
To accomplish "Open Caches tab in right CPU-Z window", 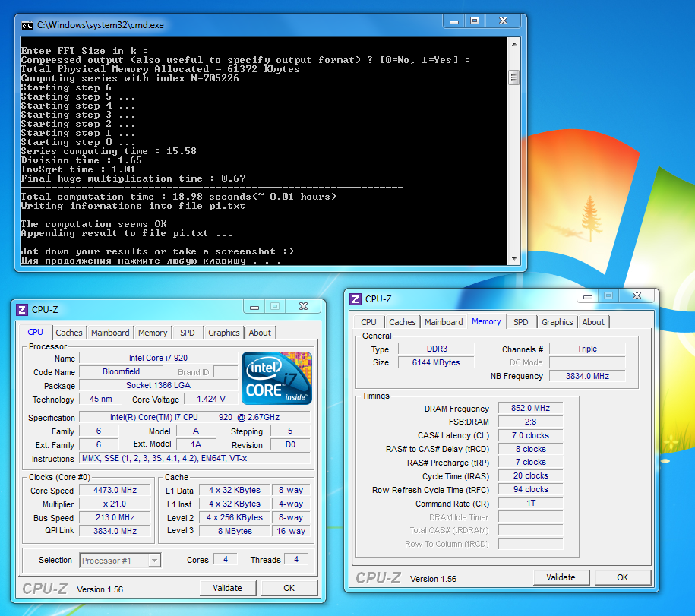I will pos(403,322).
